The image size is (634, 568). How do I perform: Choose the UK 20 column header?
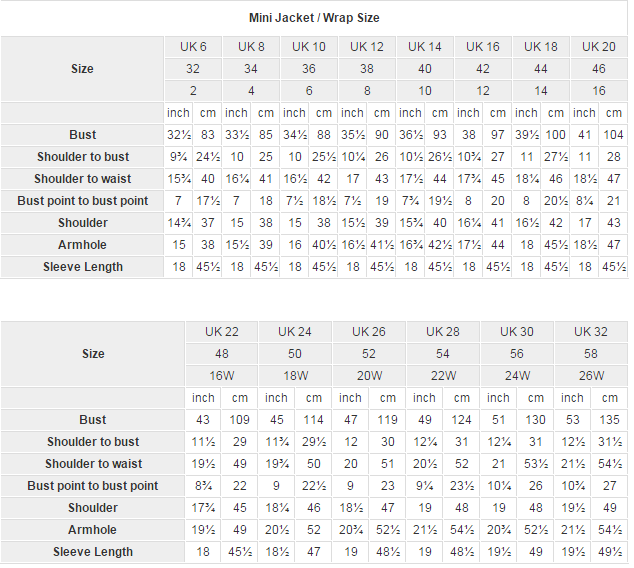point(599,47)
